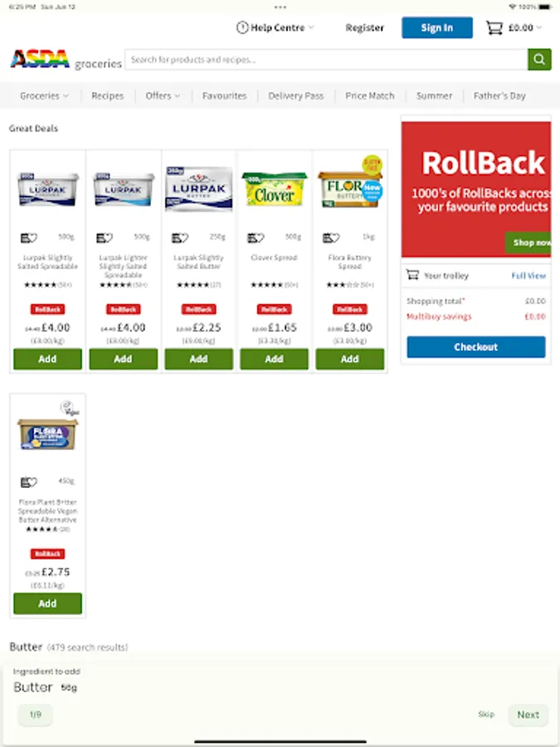The width and height of the screenshot is (560, 747).
Task: Click the Help Centre question mark icon
Action: coord(242,27)
